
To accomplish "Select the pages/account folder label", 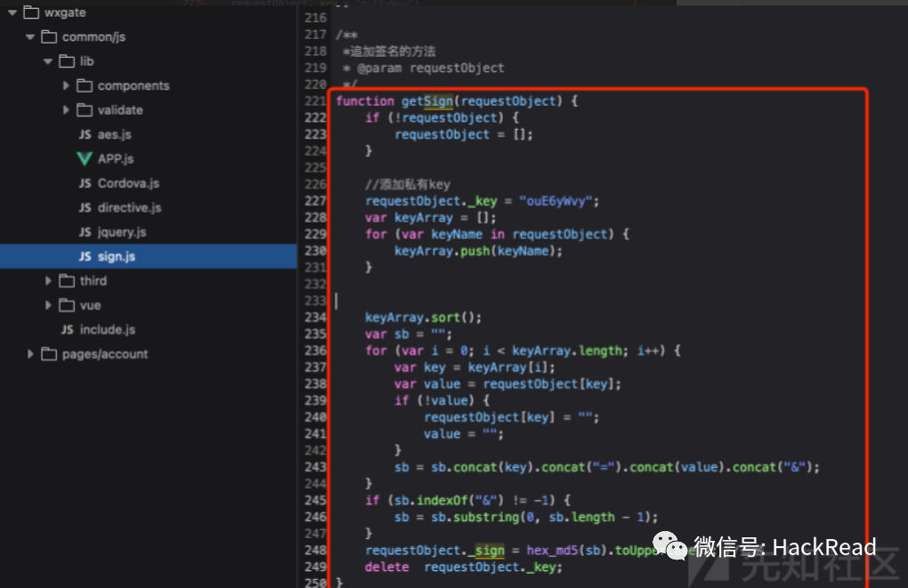I will (105, 354).
